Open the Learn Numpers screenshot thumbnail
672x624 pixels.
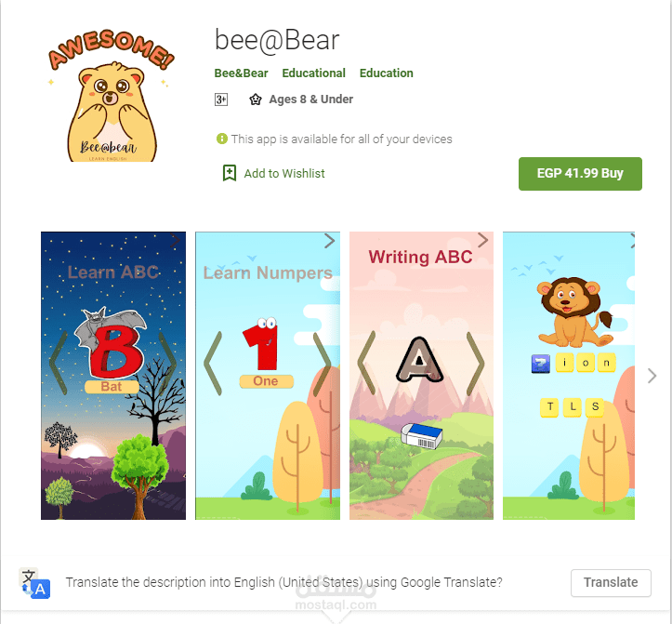coord(268,376)
